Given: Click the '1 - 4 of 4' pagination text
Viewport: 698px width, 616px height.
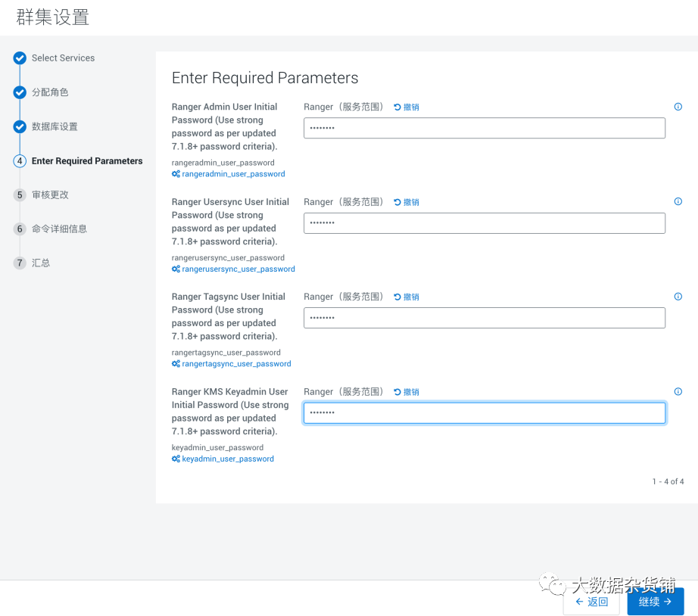Looking at the screenshot, I should tap(668, 481).
